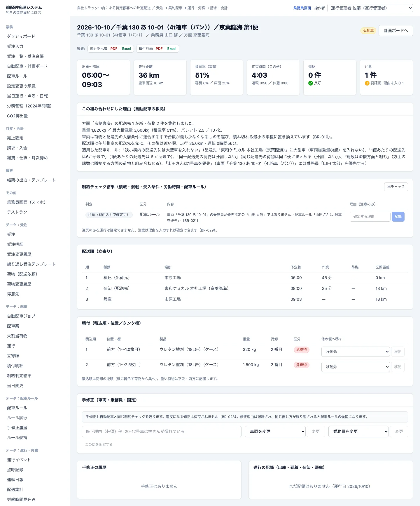Image resolution: width=420 pixels, height=506 pixels.
Task: Download 運行指示書 as PDF
Action: (114, 49)
